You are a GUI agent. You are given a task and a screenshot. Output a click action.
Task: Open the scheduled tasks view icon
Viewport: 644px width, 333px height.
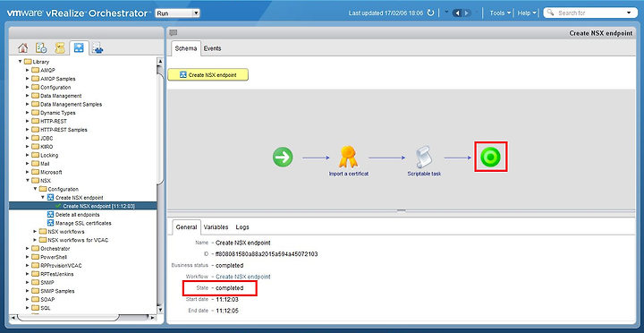pos(41,48)
